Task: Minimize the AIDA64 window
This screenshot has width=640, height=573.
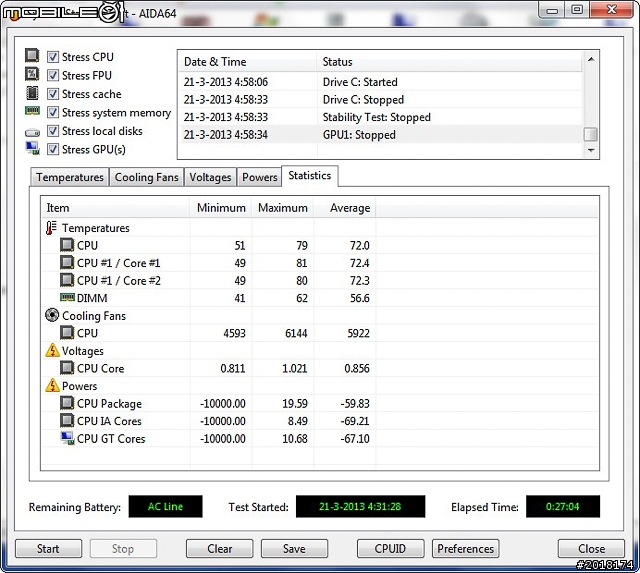Action: tap(552, 11)
